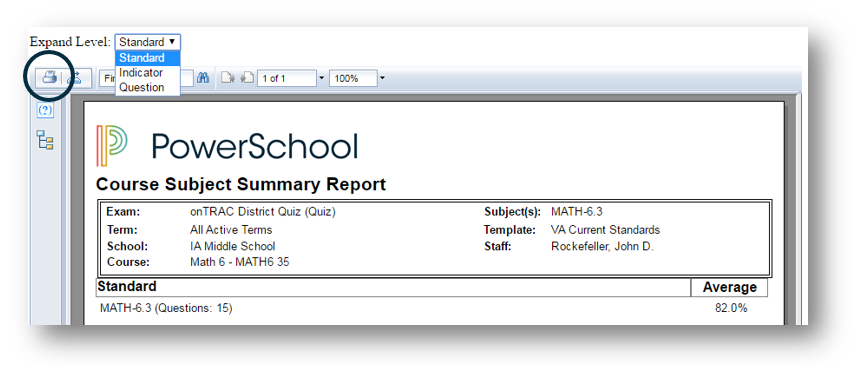Click row MATH-6.3 (Questions: 15)

166,308
